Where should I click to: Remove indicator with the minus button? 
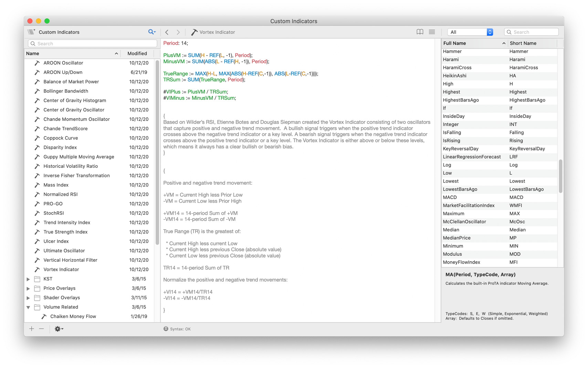[x=41, y=329]
